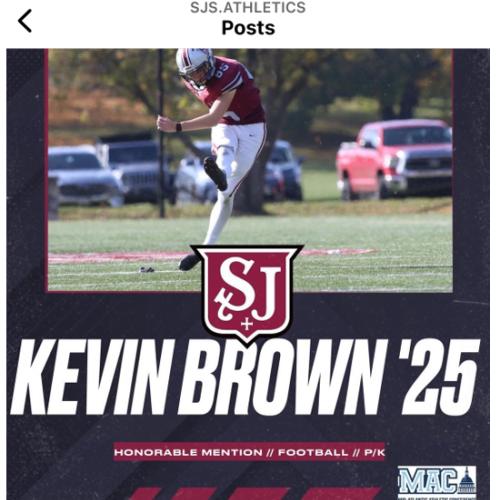Click the red stripes at poster bottom
500x500 pixels.
(x=253, y=494)
